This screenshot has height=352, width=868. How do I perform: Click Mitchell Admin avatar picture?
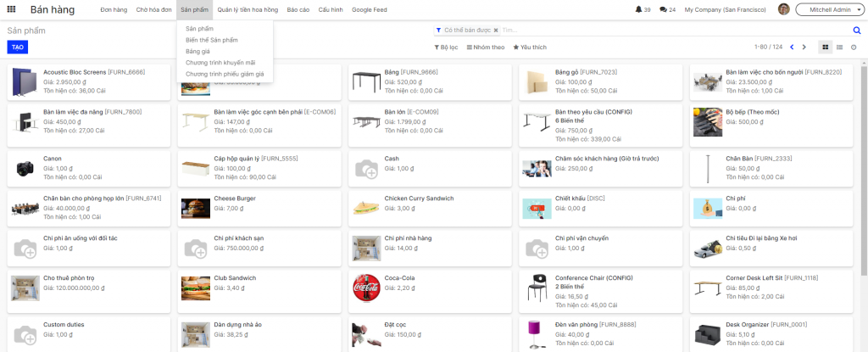click(783, 9)
